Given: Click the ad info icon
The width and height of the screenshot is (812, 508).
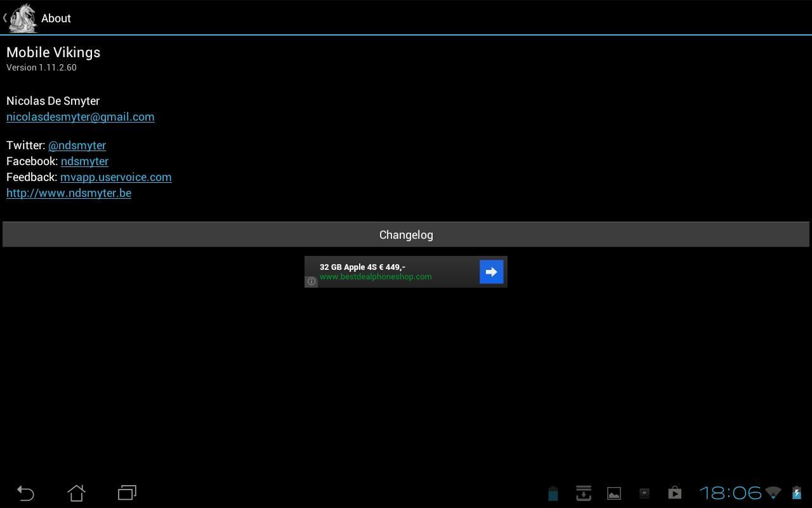Looking at the screenshot, I should tap(311, 281).
